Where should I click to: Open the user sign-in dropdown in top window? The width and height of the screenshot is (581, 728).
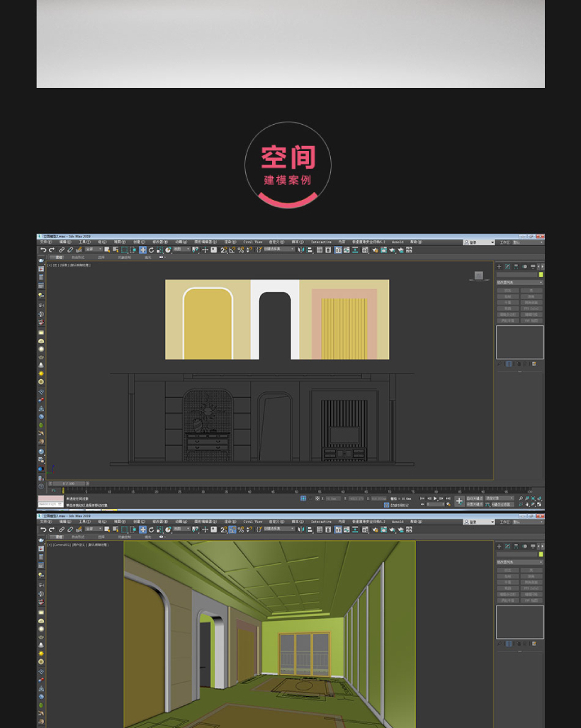click(479, 242)
